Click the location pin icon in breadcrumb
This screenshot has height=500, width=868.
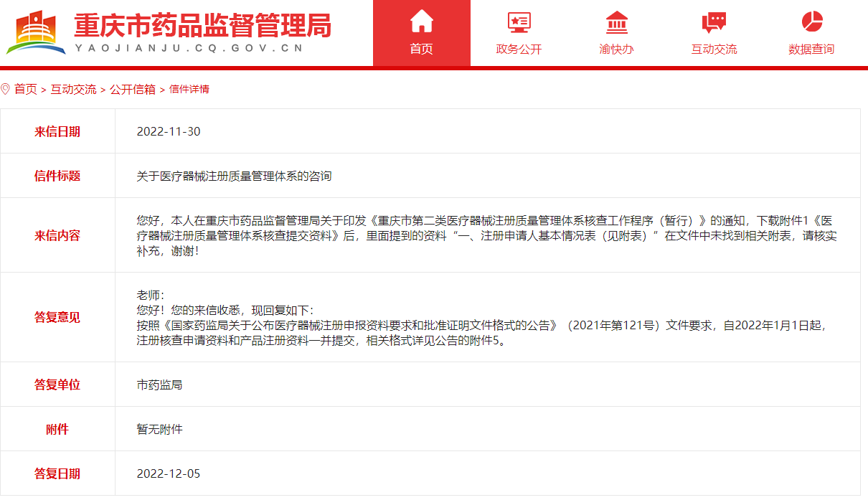6,89
